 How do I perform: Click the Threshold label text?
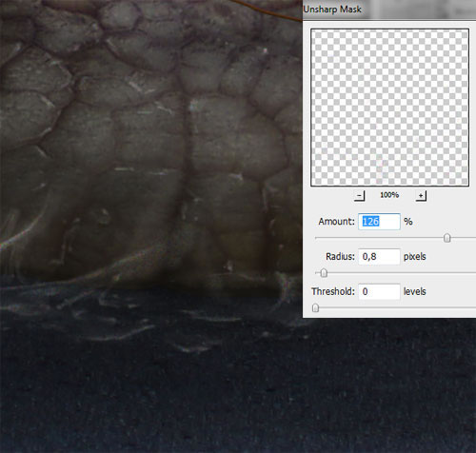(x=333, y=291)
